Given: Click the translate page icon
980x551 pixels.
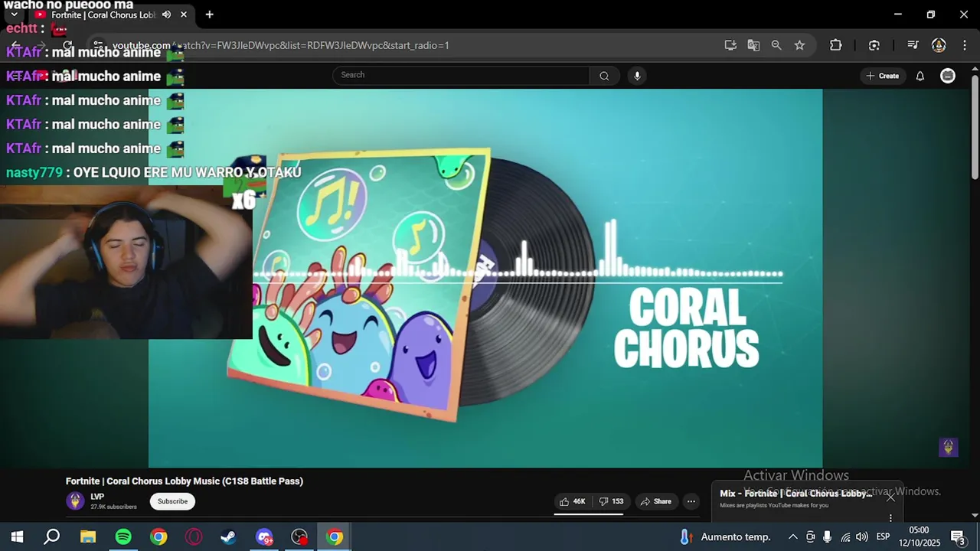Looking at the screenshot, I should point(753,45).
